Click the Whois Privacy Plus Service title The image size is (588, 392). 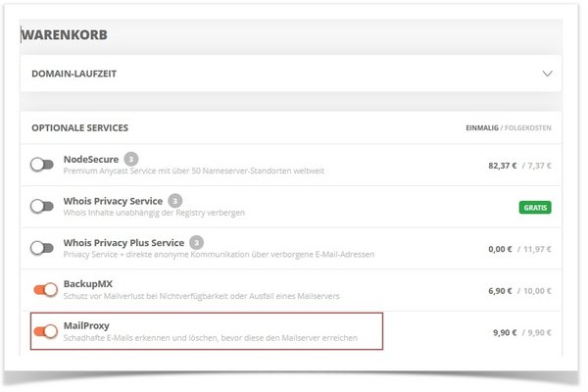point(123,243)
